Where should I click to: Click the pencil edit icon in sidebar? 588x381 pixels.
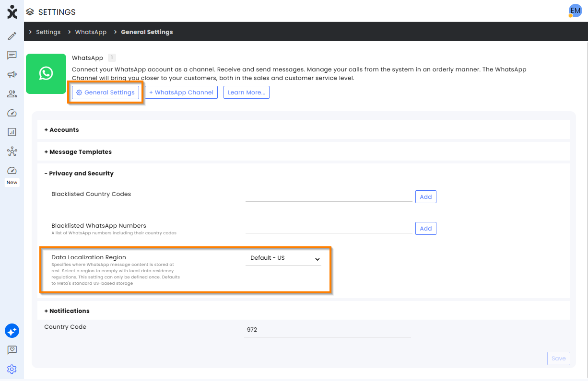point(12,36)
